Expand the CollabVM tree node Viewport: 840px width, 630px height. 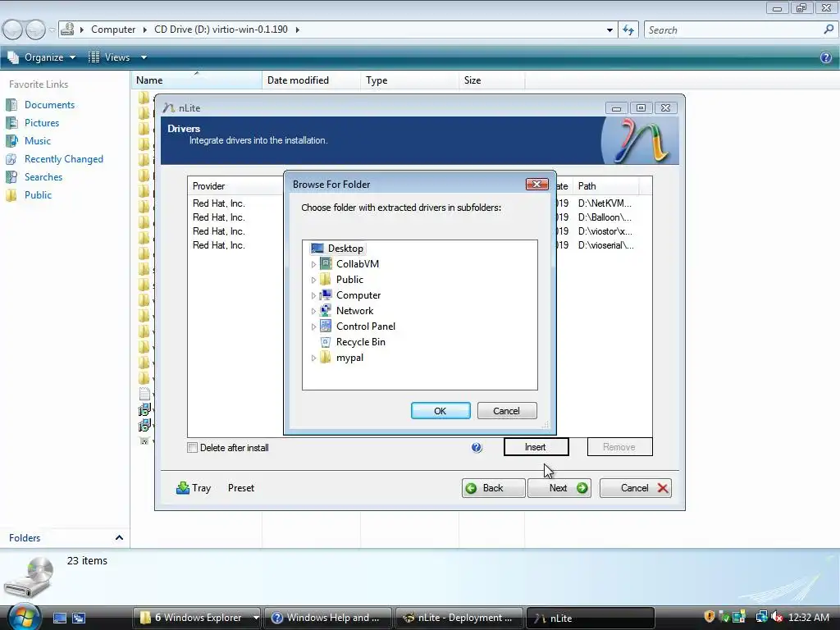click(314, 264)
